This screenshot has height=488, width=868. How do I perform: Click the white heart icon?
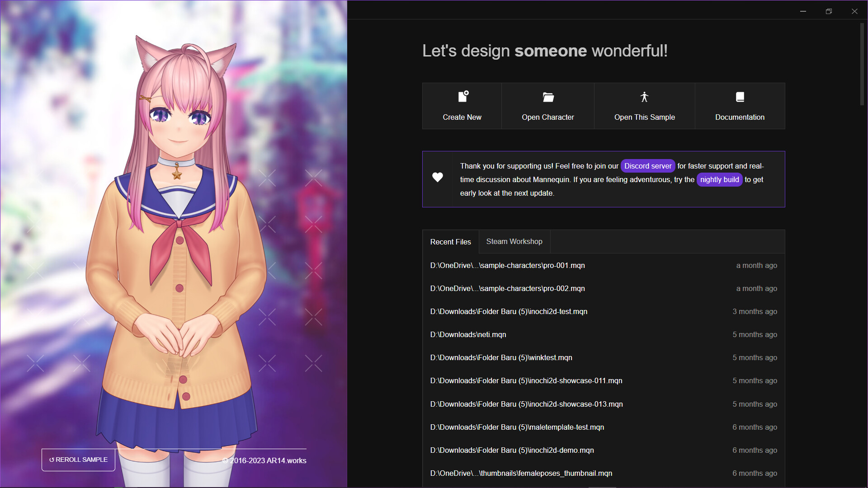click(x=437, y=178)
